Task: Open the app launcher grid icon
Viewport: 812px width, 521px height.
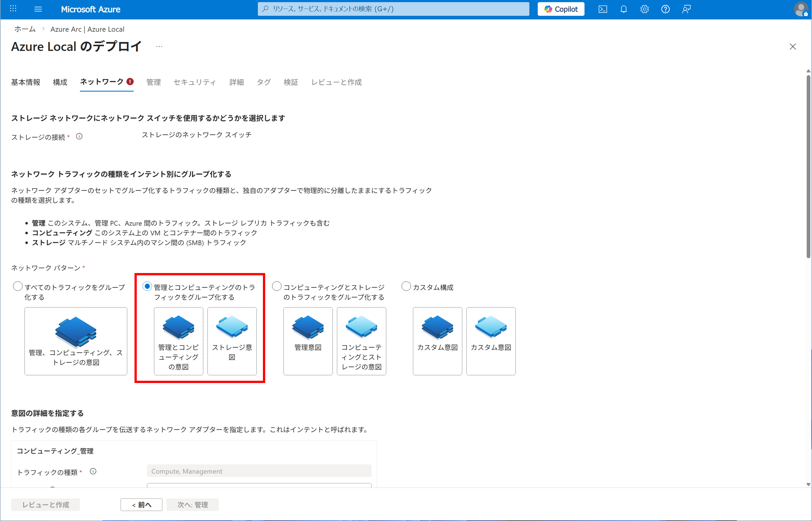Action: click(x=13, y=8)
